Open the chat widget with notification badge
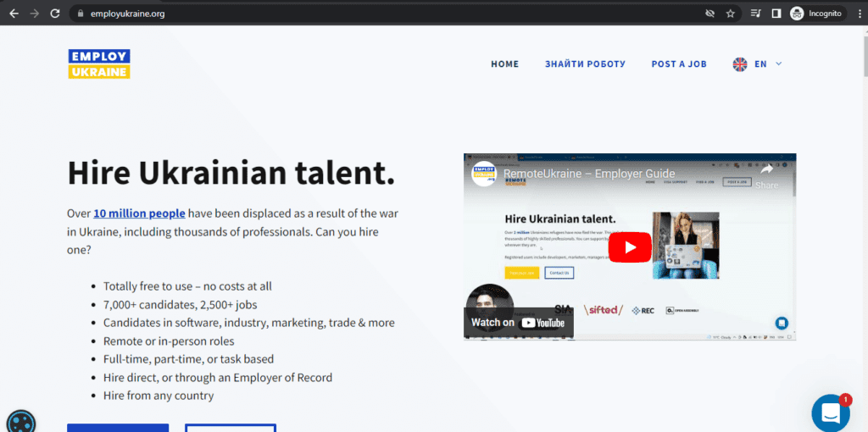The height and width of the screenshot is (432, 868). tap(831, 413)
